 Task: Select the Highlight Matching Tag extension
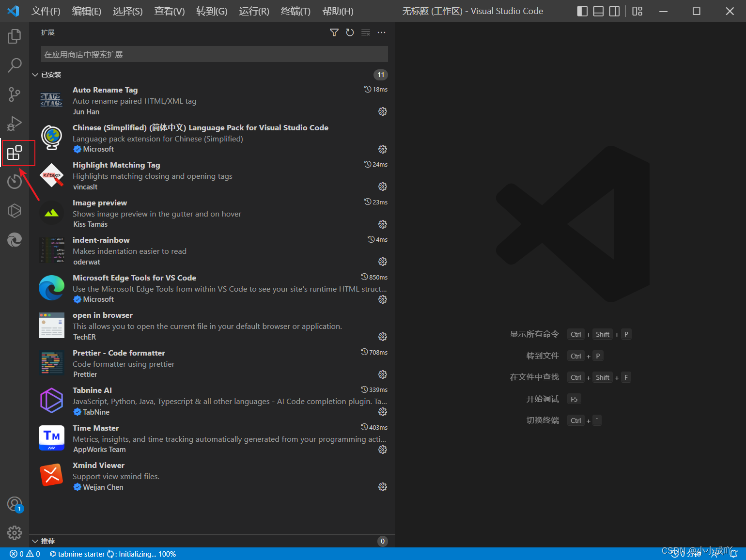tap(213, 176)
